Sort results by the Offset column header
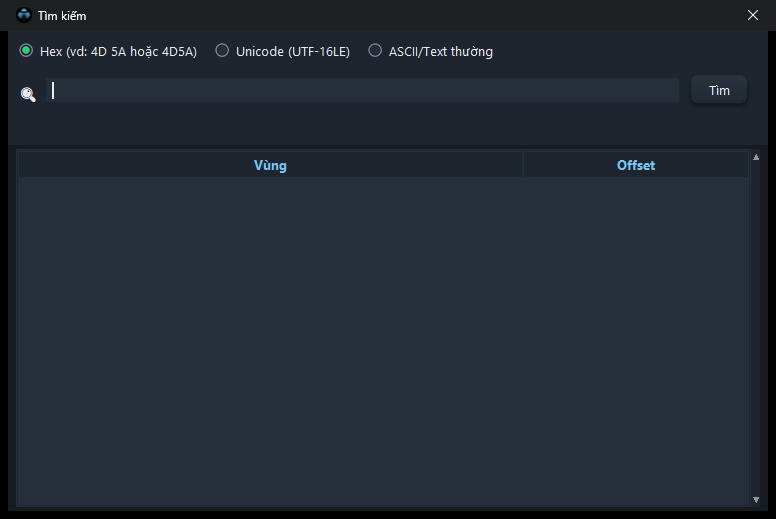The image size is (776, 519). click(x=635, y=165)
